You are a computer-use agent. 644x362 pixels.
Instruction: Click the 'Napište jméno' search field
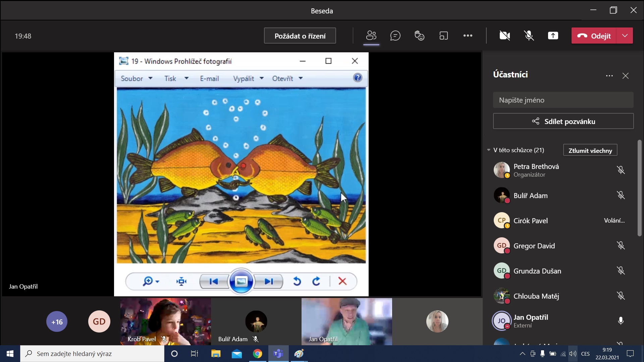563,100
